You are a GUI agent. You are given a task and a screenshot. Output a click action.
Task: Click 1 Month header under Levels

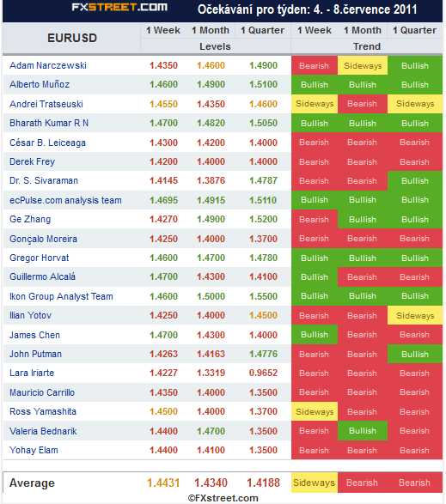pos(211,31)
